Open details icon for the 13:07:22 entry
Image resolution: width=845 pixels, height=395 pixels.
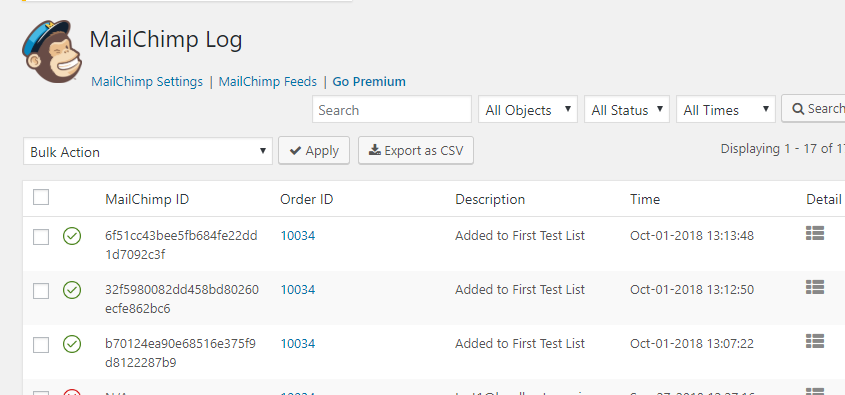pos(815,341)
